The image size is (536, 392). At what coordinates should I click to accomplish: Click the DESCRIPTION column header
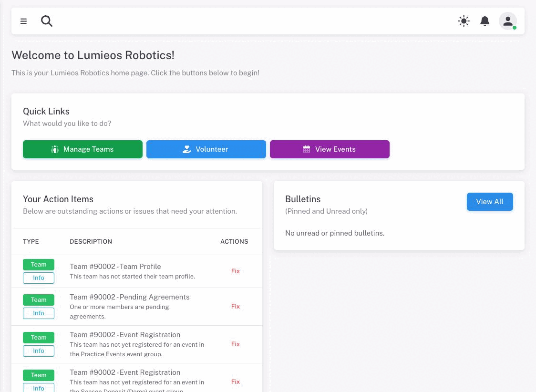91,242
